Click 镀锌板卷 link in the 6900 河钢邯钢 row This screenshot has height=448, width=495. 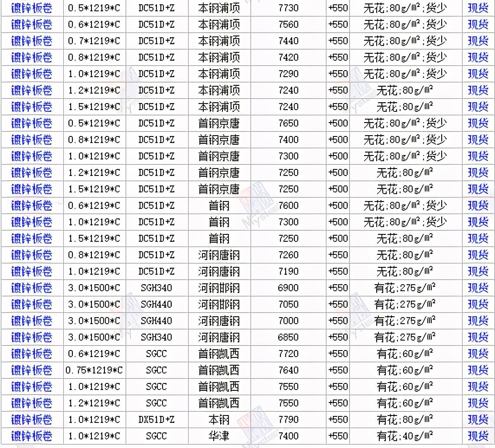[x=32, y=288]
